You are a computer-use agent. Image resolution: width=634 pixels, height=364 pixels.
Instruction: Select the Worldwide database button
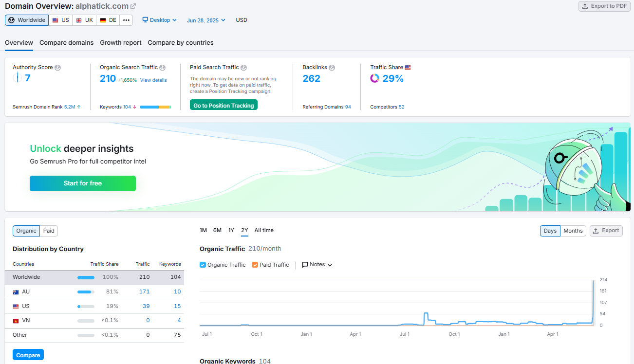coord(27,20)
